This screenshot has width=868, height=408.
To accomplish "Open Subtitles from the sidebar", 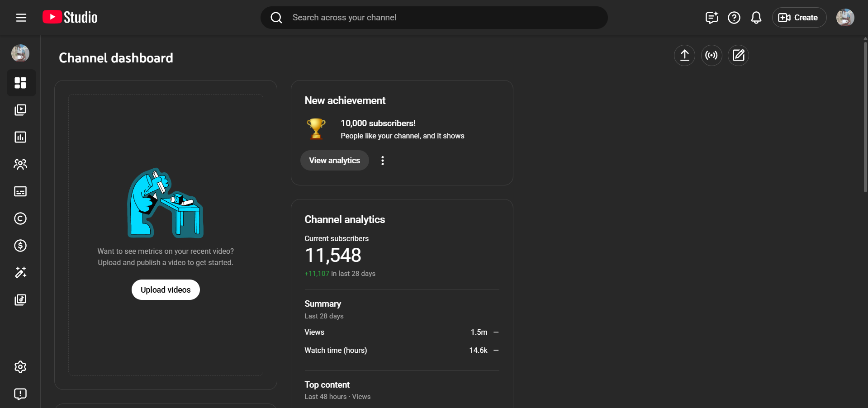I will pos(20,191).
